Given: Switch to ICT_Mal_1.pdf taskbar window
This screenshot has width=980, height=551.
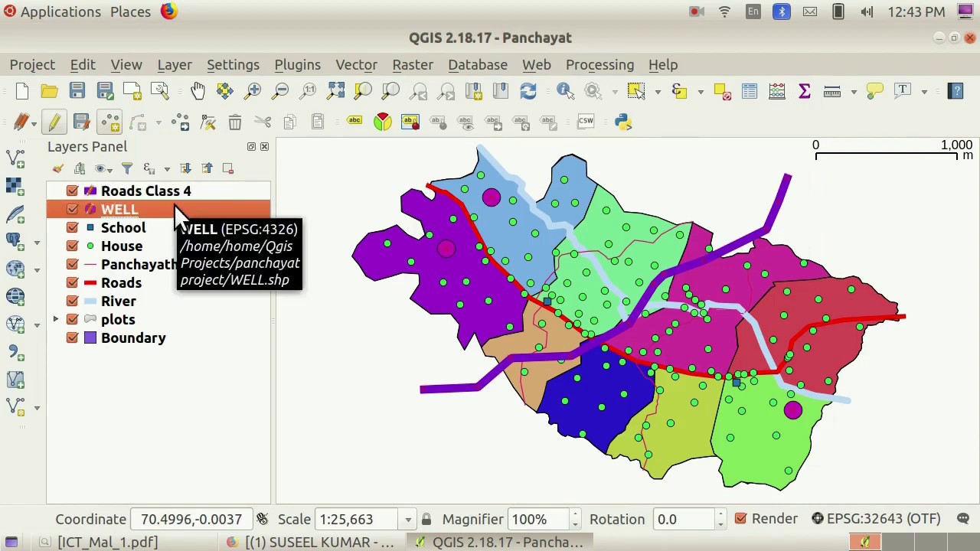Looking at the screenshot, I should (x=100, y=542).
